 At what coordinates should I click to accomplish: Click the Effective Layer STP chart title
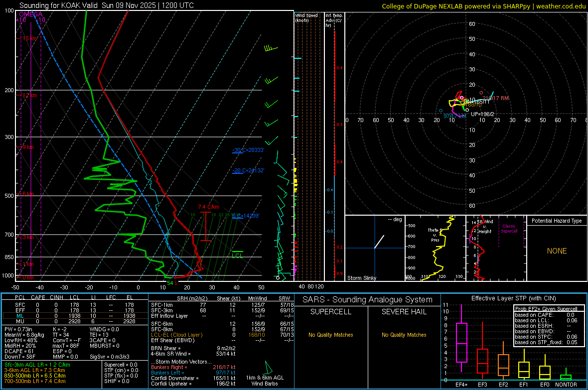[x=513, y=298]
